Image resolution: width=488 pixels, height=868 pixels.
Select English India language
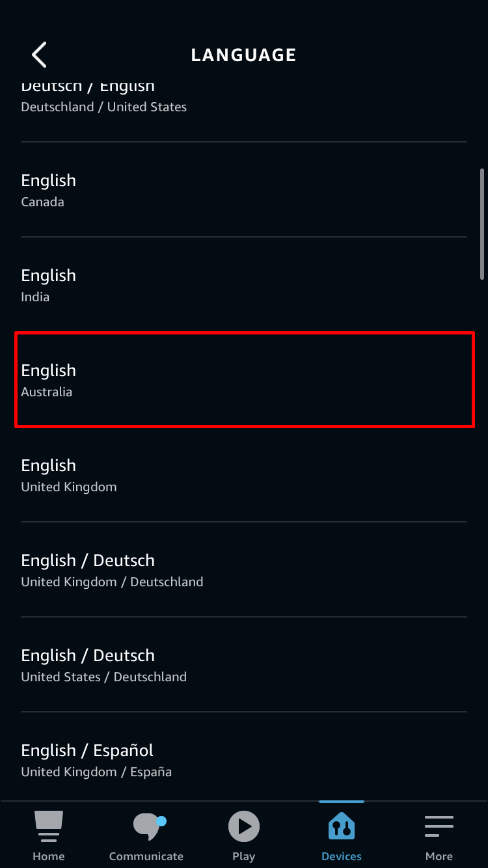click(244, 284)
